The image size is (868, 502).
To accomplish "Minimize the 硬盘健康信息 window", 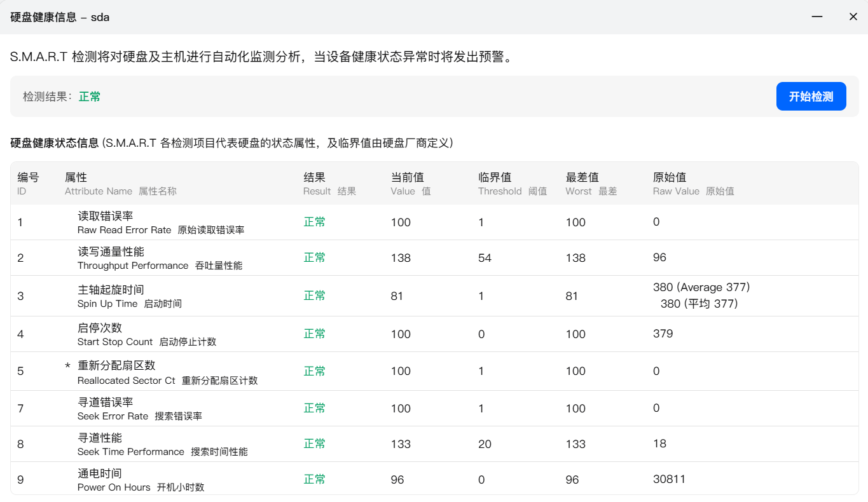I will click(x=817, y=17).
